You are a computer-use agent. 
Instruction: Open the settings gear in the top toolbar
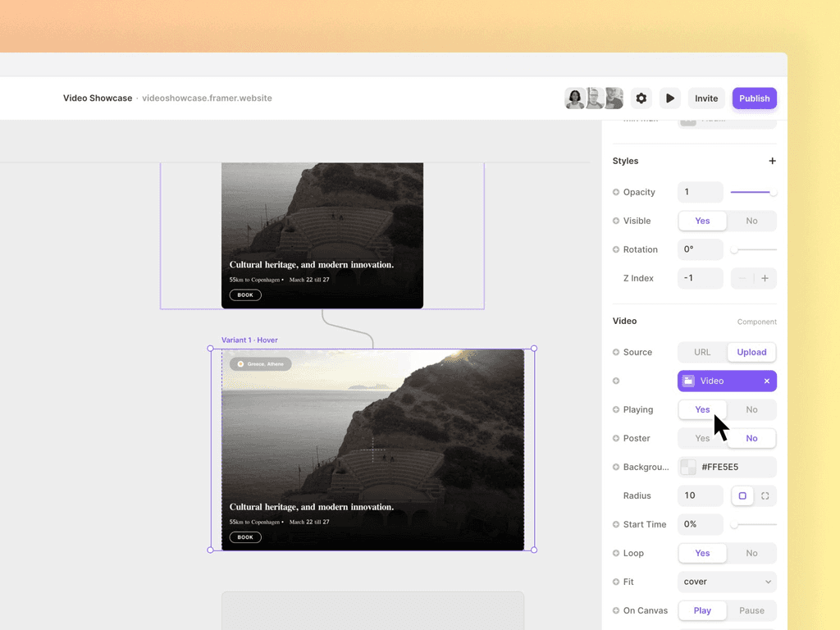pos(641,98)
